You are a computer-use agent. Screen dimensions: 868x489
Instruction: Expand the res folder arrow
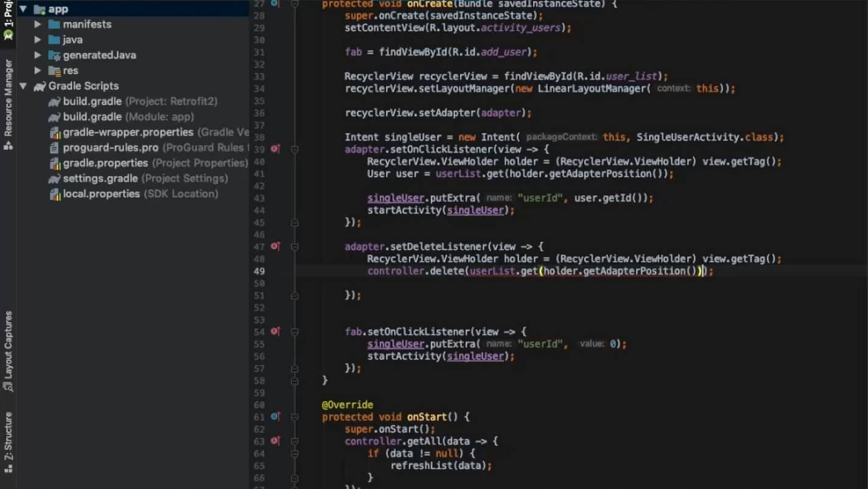(x=38, y=71)
